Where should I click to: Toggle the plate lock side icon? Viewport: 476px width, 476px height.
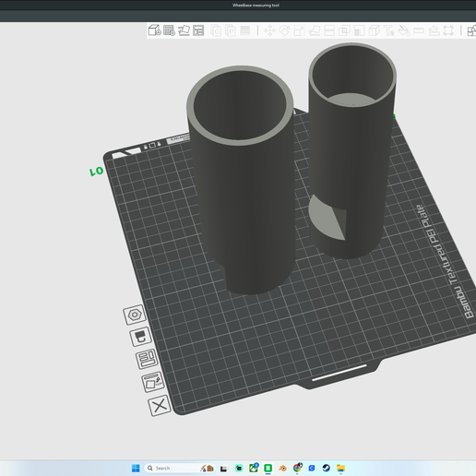point(141,337)
